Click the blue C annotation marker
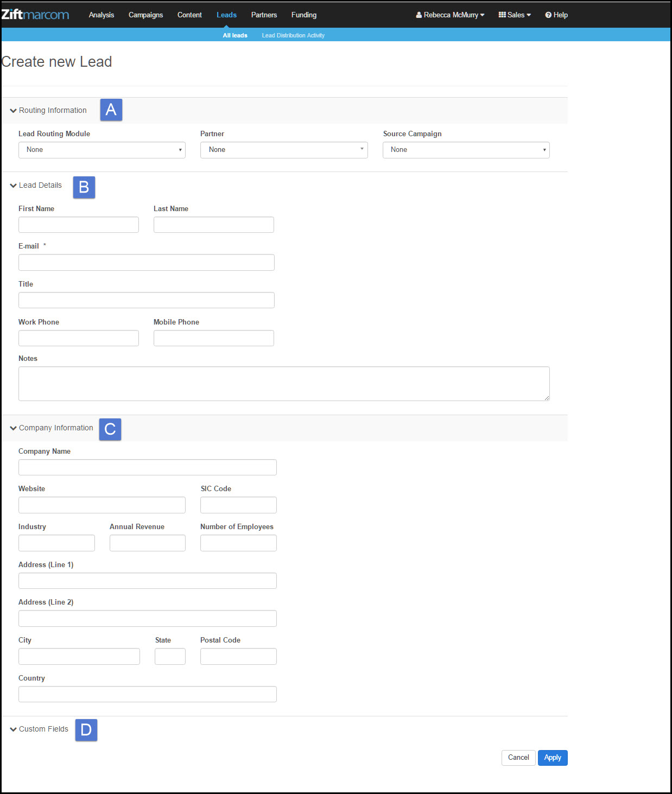Screen dimensions: 672x794 [x=110, y=429]
